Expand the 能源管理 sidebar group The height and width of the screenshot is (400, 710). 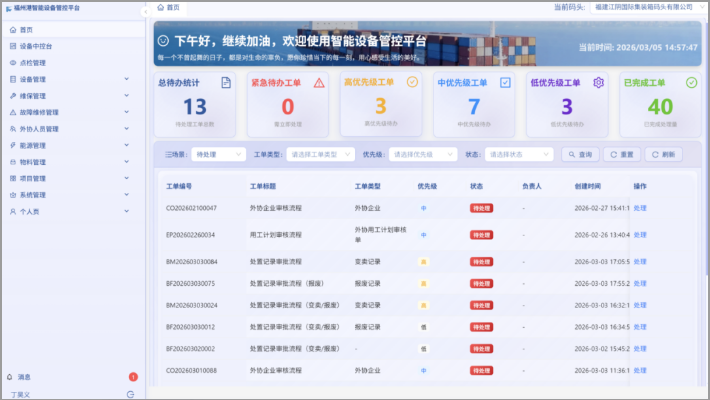126,145
